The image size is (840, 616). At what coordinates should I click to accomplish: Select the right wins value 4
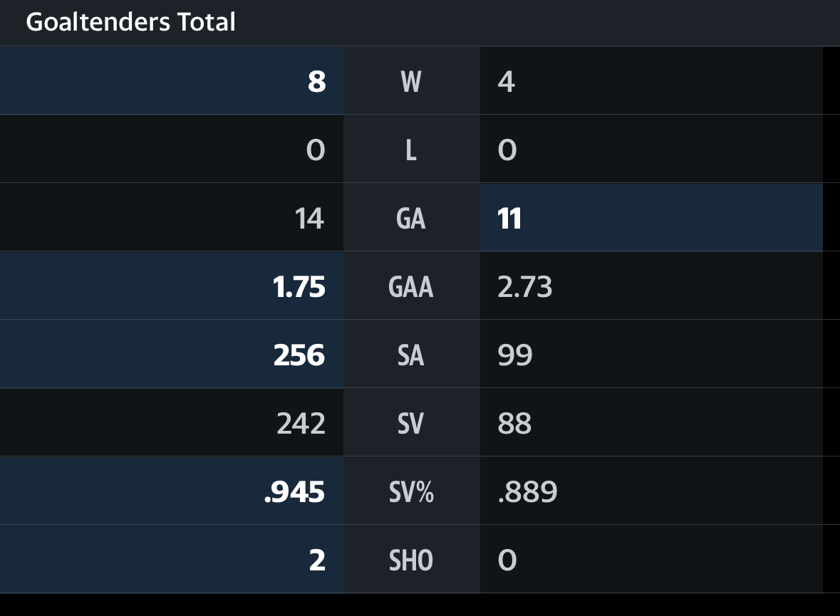tap(507, 82)
